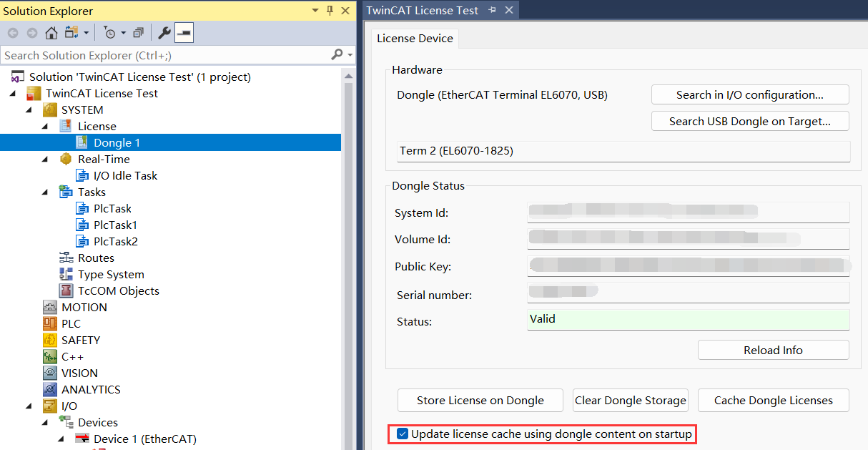
Task: Click the ANALYTICS node icon
Action: pos(50,389)
